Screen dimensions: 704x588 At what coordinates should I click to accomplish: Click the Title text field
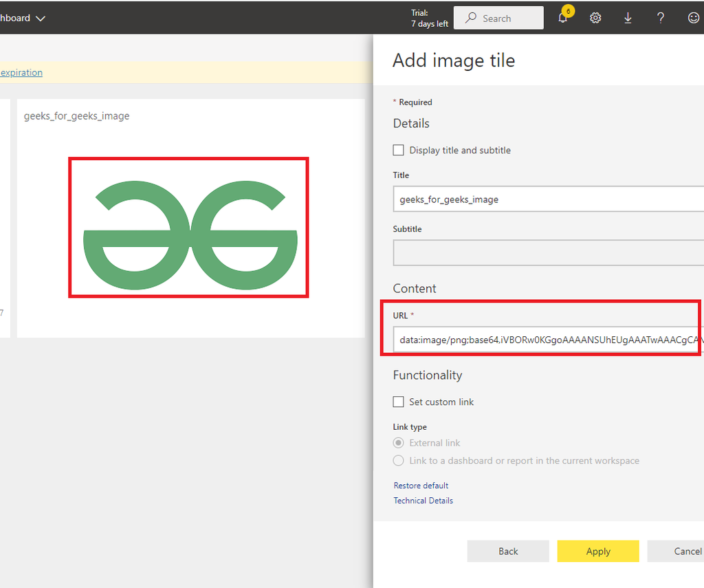[x=548, y=199]
